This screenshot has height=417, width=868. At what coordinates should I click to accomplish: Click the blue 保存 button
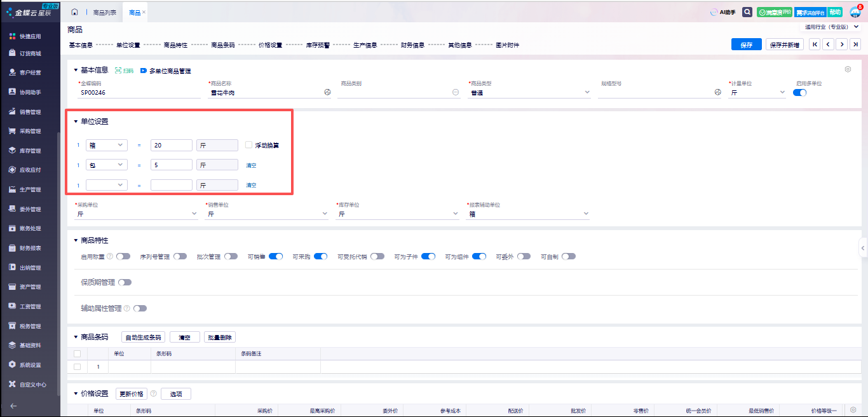tap(746, 44)
